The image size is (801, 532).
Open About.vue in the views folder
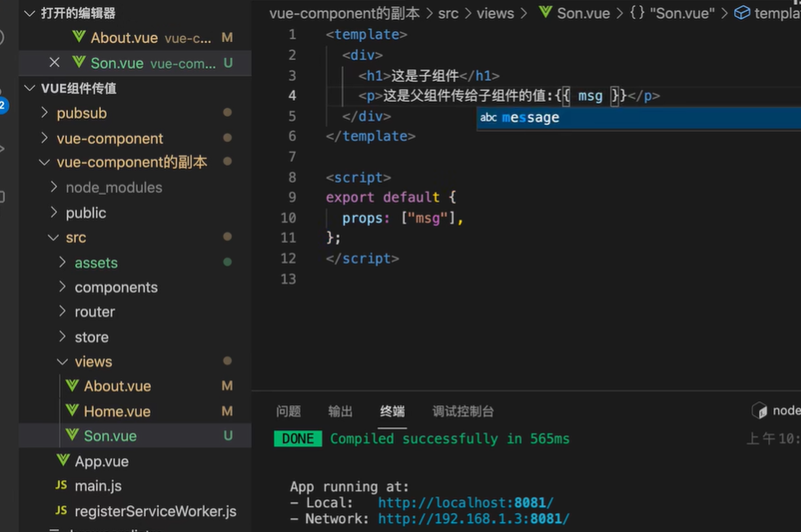click(x=118, y=386)
